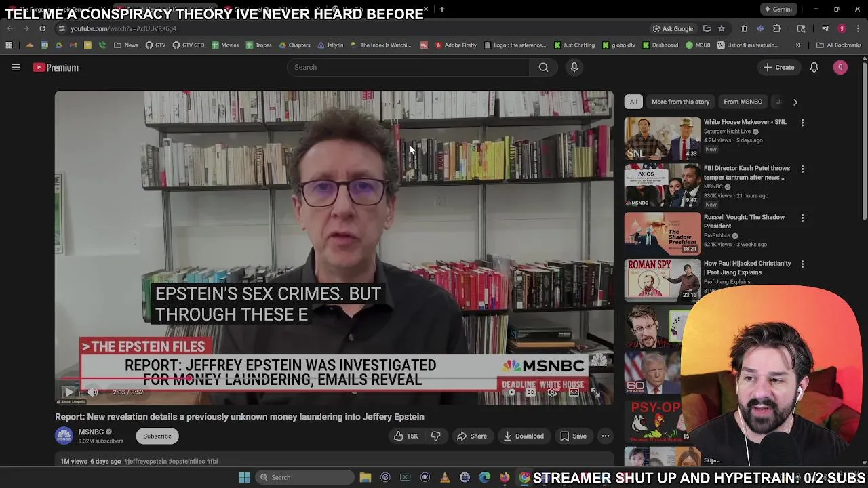Open the MSNBC channel avatar
The height and width of the screenshot is (488, 868).
[x=64, y=436]
